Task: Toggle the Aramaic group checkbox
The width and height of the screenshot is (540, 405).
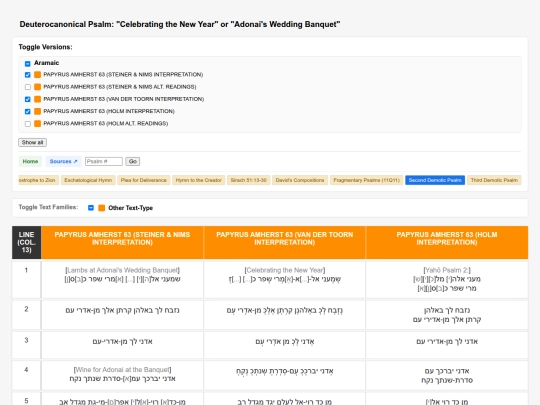Action: (28, 63)
